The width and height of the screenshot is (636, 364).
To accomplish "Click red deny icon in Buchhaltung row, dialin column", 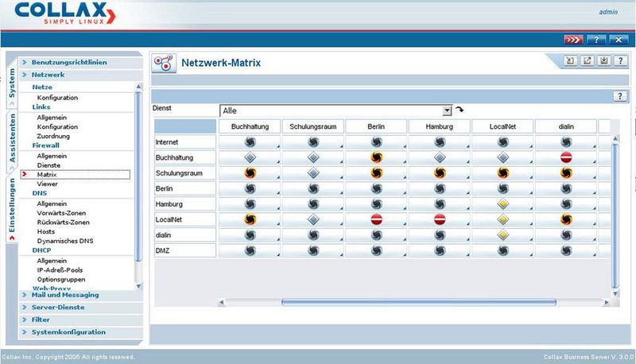I will pos(566,157).
